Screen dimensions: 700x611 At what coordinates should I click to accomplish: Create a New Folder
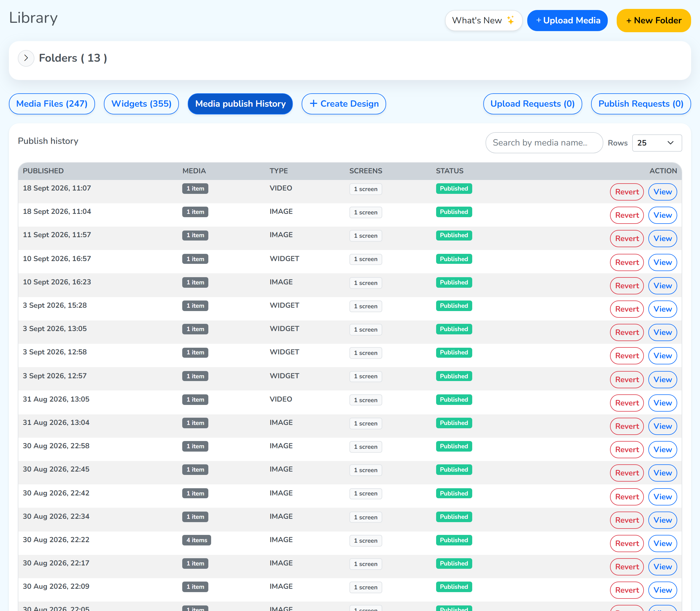(654, 21)
